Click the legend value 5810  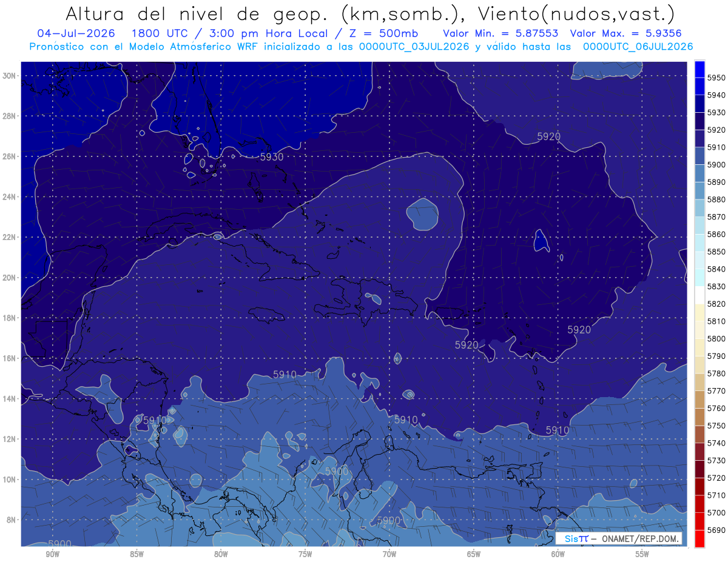click(x=716, y=321)
